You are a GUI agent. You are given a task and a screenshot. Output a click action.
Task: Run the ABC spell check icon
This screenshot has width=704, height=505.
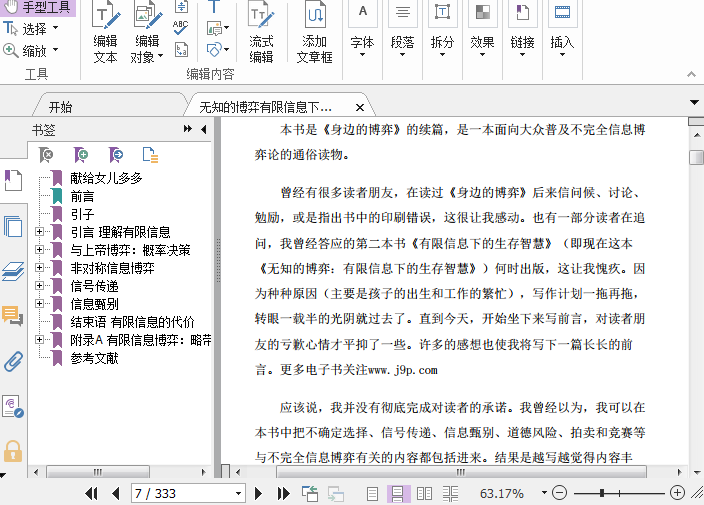coord(180,28)
